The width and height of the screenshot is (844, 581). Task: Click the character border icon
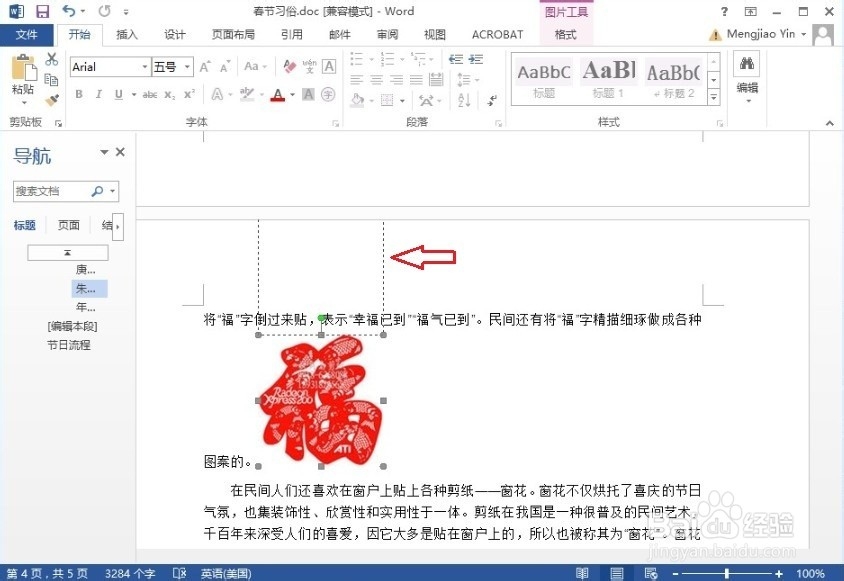[x=329, y=66]
